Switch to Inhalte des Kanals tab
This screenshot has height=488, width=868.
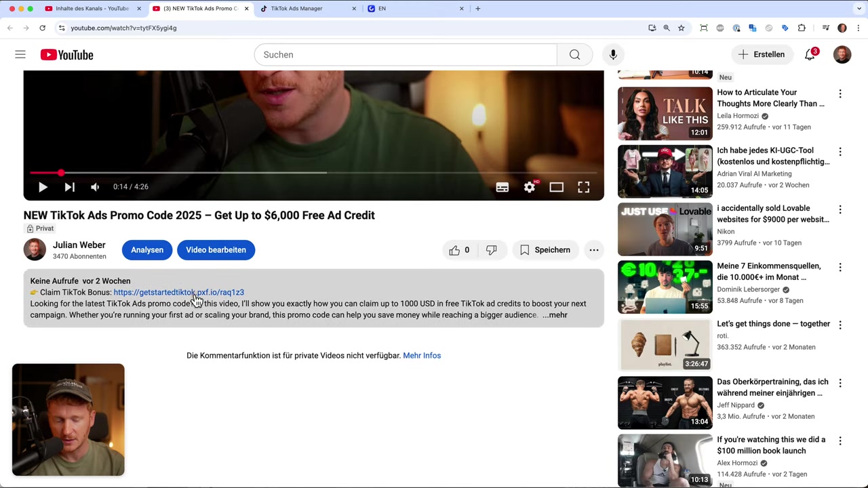pyautogui.click(x=92, y=9)
